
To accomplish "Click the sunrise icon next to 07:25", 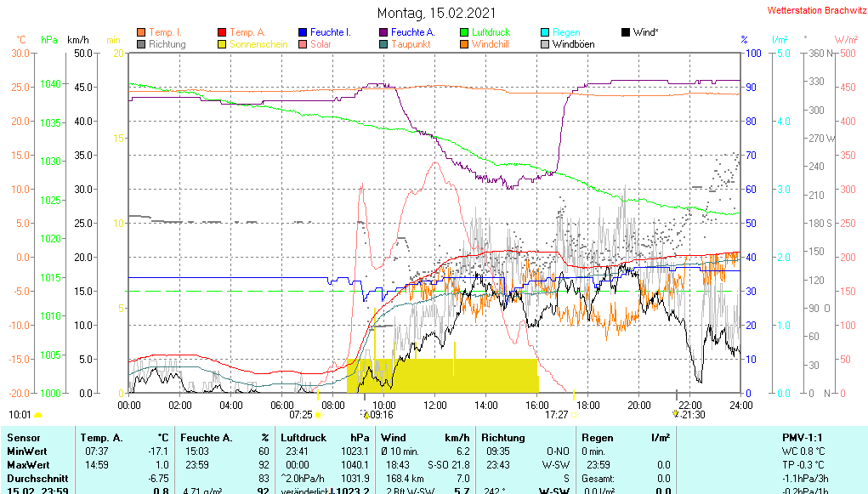I will point(319,415).
